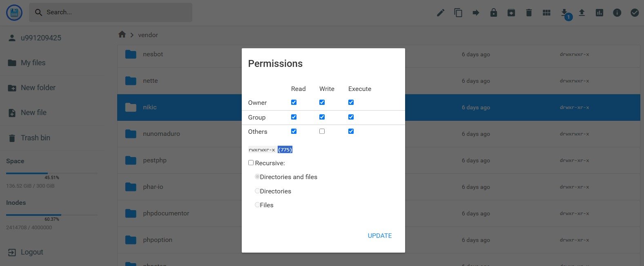Click the highlighted (775) octal value
Image resolution: width=644 pixels, height=266 pixels.
click(285, 150)
